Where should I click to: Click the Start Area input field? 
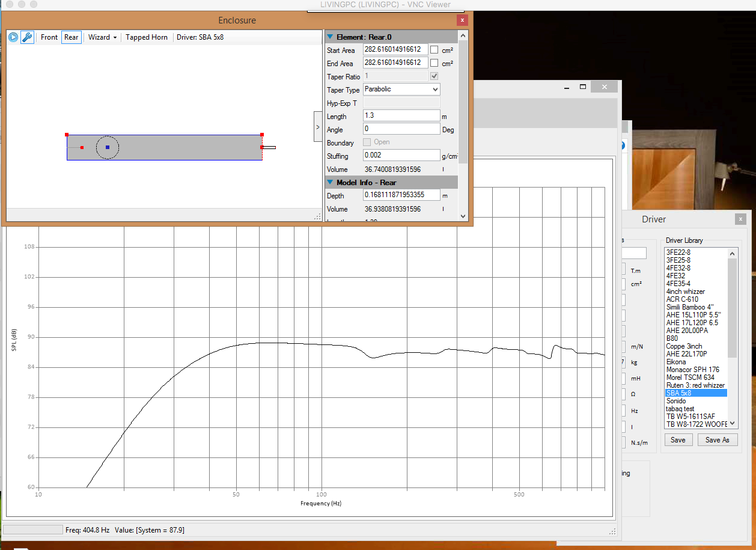coord(395,49)
